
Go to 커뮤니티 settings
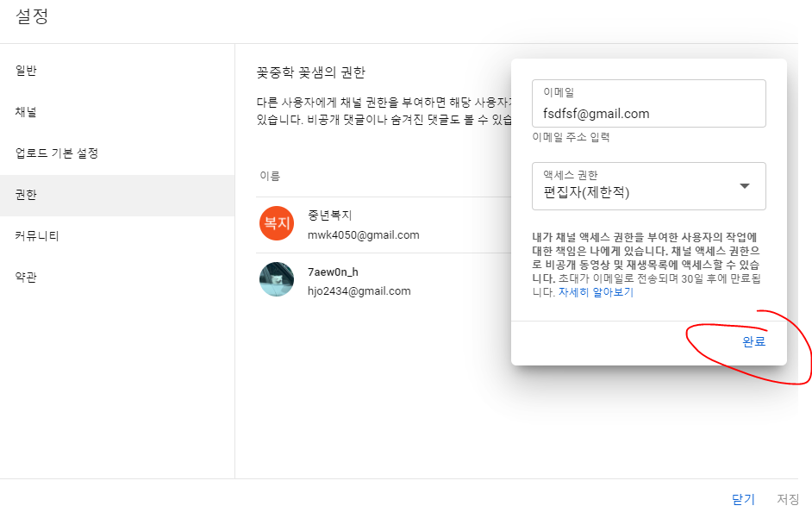tap(117, 236)
